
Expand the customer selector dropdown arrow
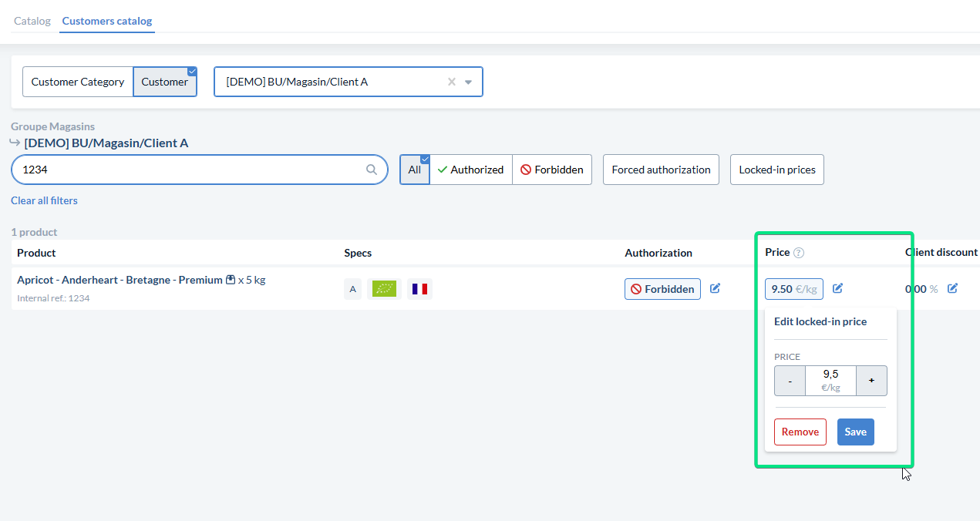click(468, 82)
